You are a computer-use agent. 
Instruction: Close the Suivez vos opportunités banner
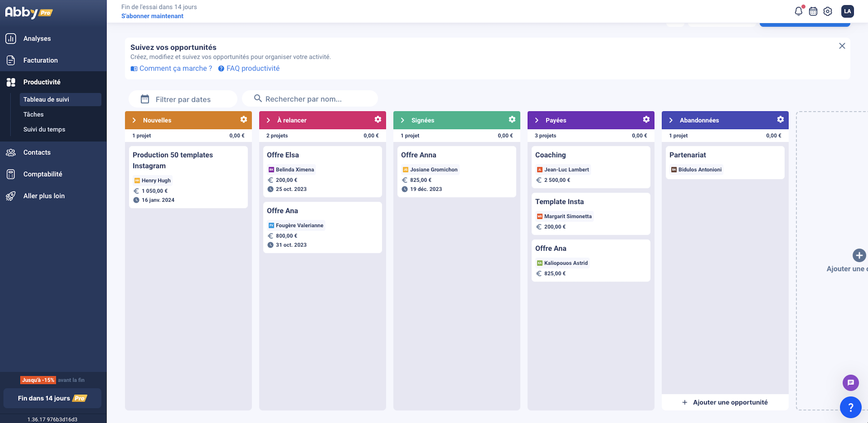[x=842, y=46]
